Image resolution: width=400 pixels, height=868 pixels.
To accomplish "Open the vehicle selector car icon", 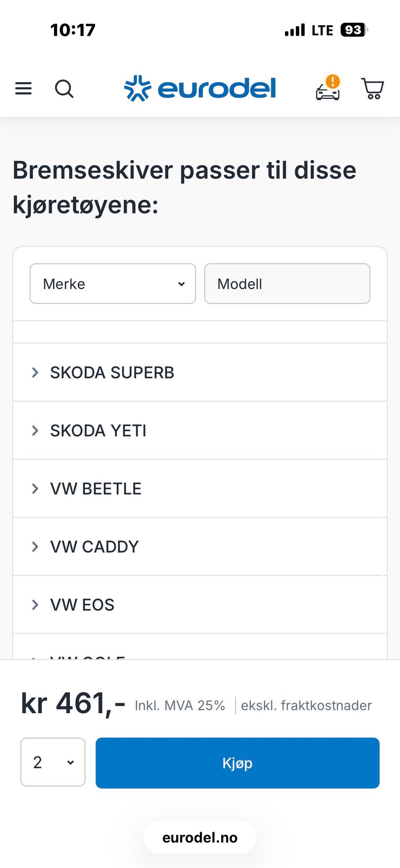I will pyautogui.click(x=328, y=88).
